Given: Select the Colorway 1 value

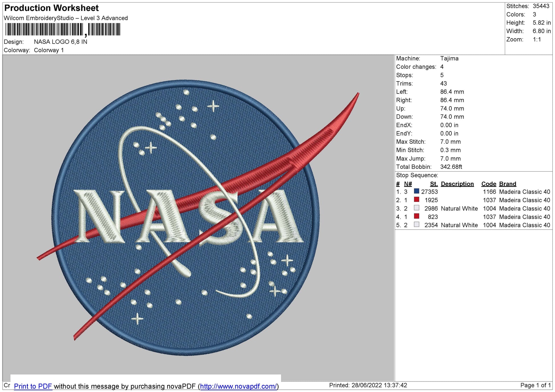Looking at the screenshot, I should pos(49,50).
